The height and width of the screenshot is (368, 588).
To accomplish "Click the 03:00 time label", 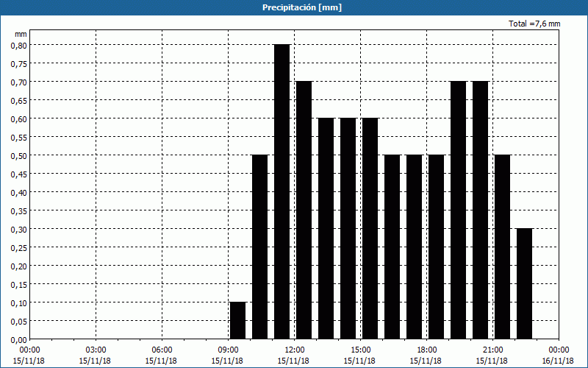I will point(96,350).
